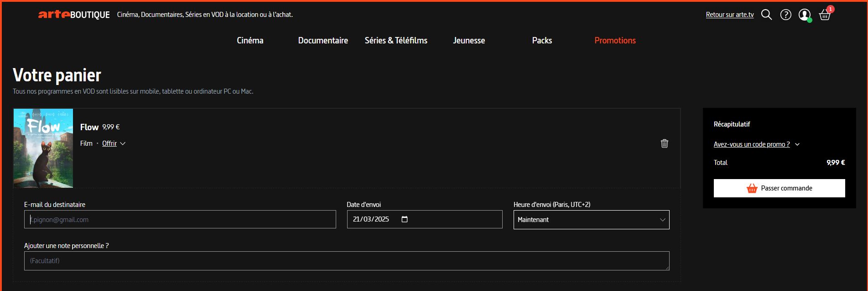Open the calendar picker in Date d'envoi

click(x=405, y=219)
